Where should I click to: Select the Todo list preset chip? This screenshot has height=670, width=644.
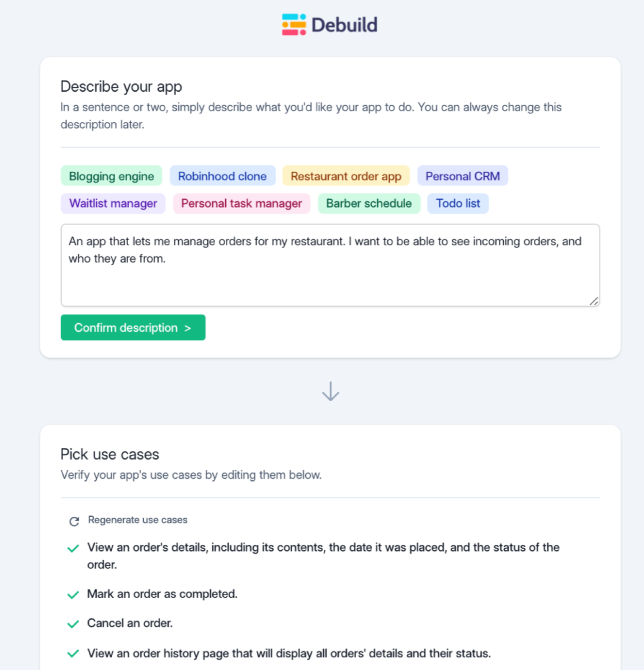coord(458,204)
